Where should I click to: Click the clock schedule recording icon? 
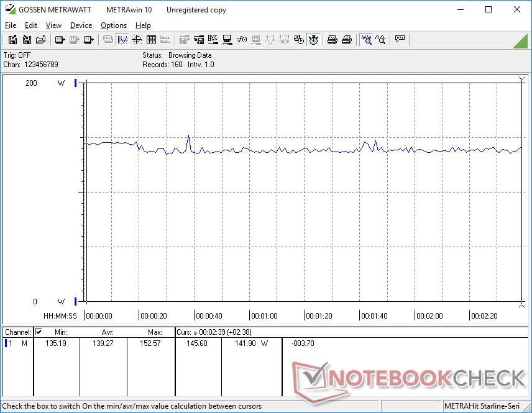[x=298, y=40]
